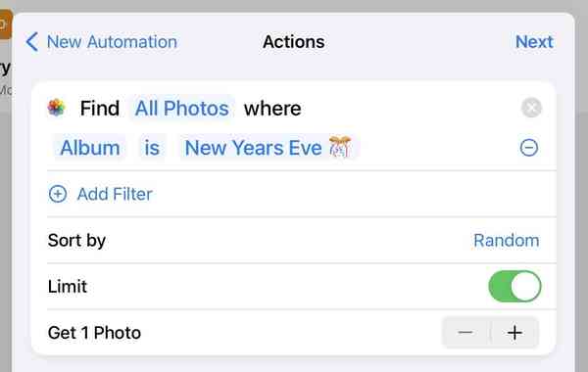Turn off the Limit switch

pos(514,287)
